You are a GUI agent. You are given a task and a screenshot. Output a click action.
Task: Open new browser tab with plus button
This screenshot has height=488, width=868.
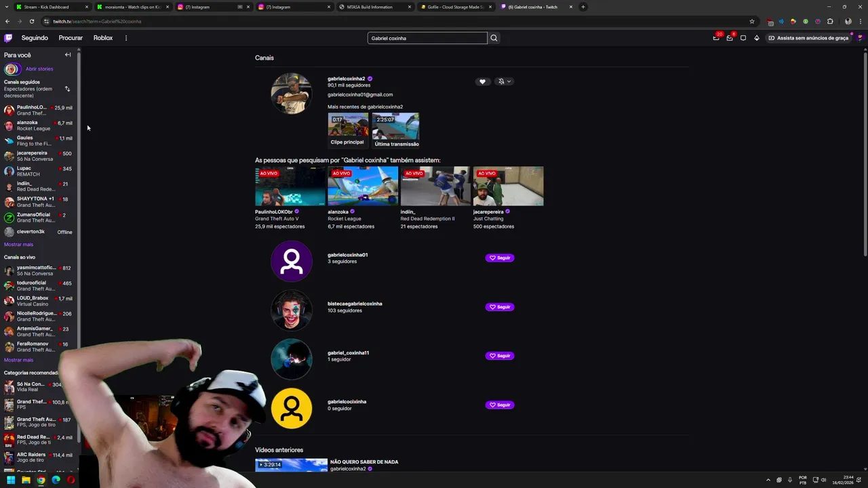tap(583, 7)
